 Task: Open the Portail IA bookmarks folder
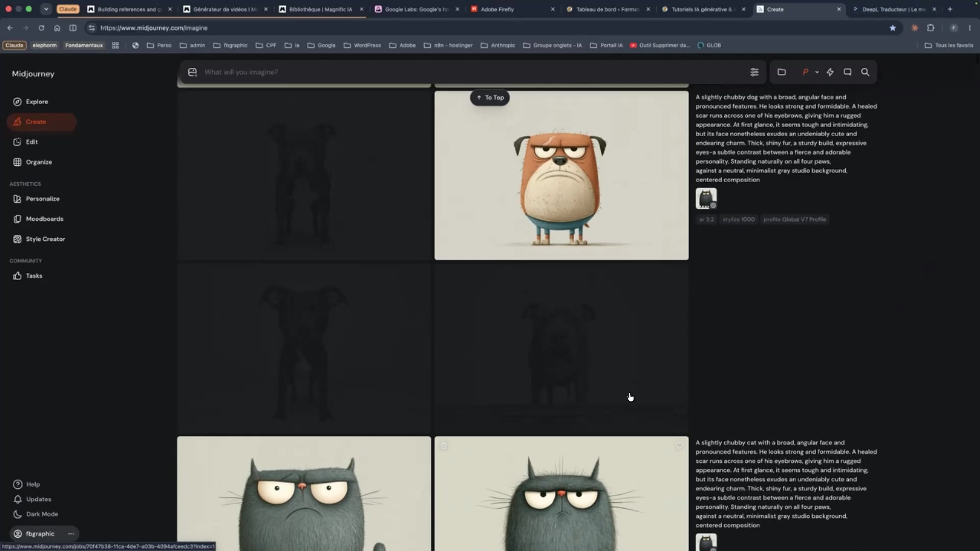tap(606, 45)
